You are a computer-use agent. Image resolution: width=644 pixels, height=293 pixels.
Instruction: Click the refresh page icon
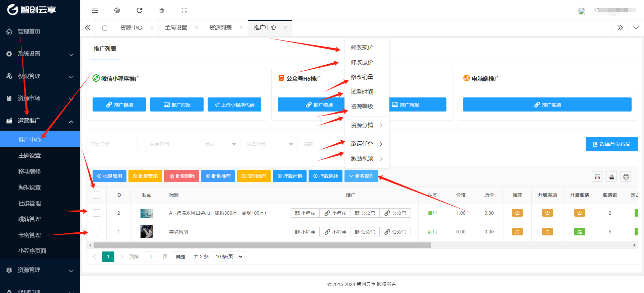[140, 10]
